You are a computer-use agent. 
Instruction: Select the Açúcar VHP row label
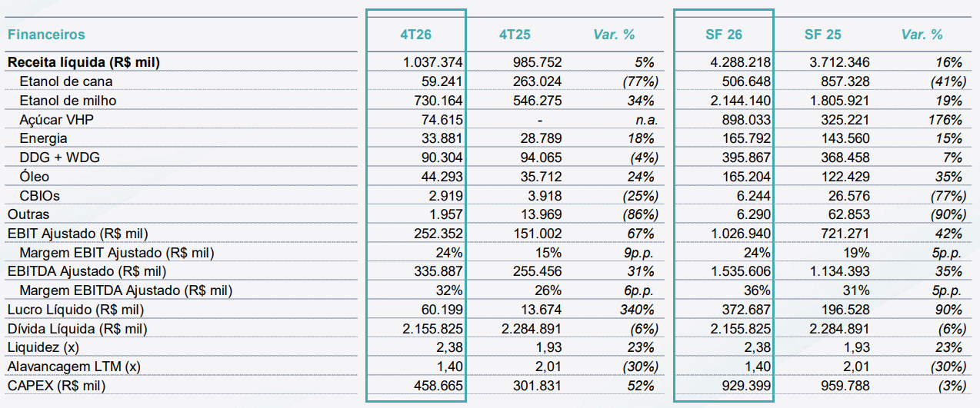tap(54, 120)
